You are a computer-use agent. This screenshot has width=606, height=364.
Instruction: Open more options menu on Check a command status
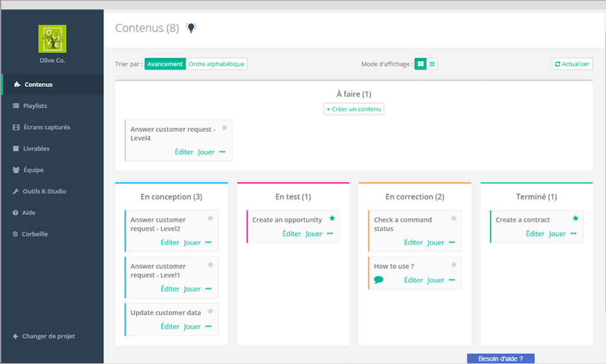[452, 243]
